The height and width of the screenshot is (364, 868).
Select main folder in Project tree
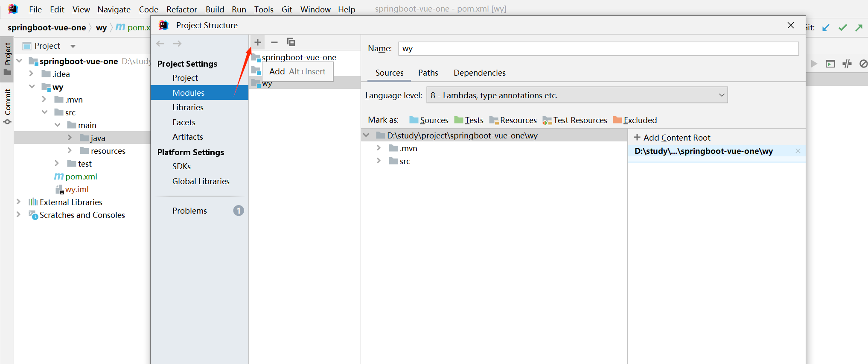coord(87,125)
